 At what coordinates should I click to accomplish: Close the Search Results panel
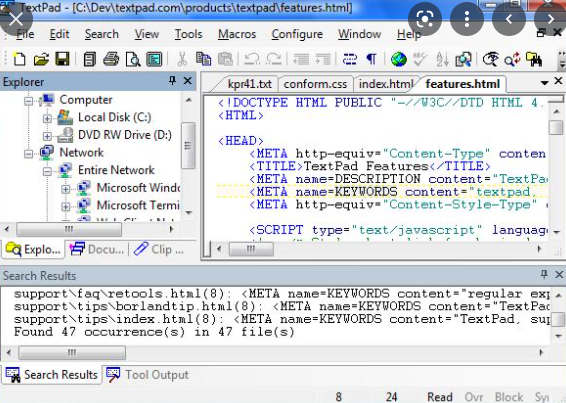point(559,274)
